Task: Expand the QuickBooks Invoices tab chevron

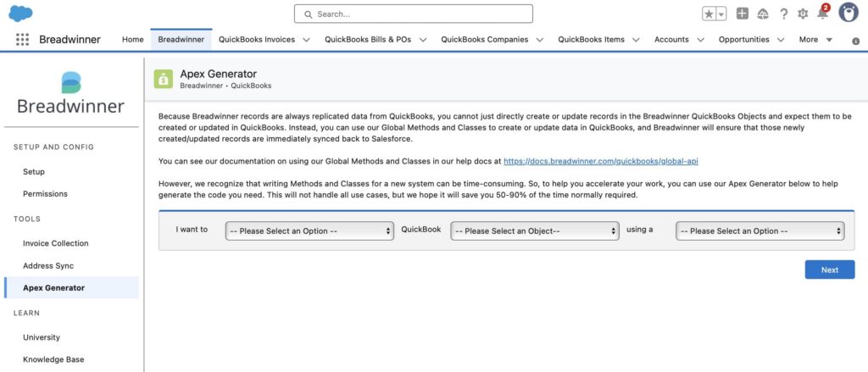Action: [306, 40]
